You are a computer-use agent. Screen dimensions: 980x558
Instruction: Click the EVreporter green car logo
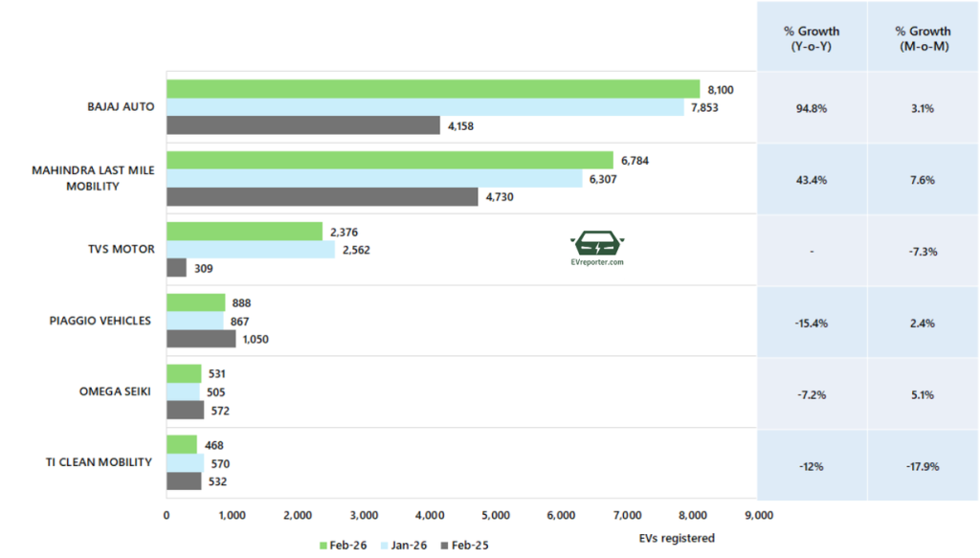[595, 243]
